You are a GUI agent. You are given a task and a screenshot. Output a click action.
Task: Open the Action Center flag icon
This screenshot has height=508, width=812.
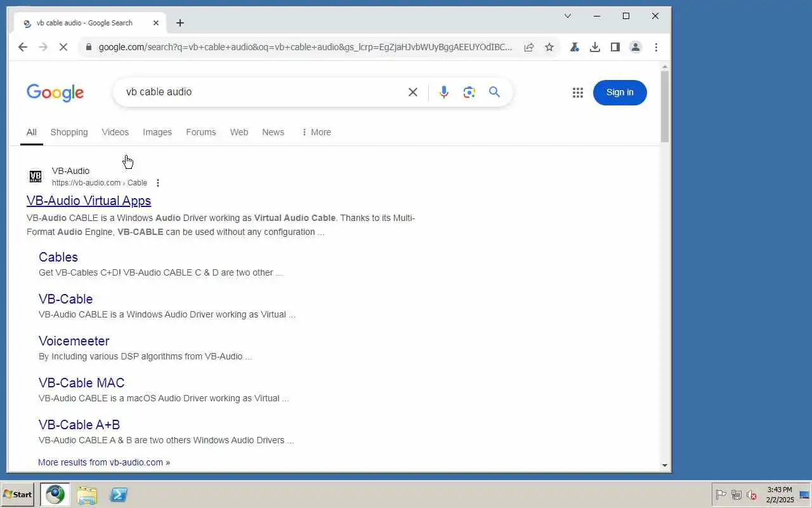click(721, 495)
